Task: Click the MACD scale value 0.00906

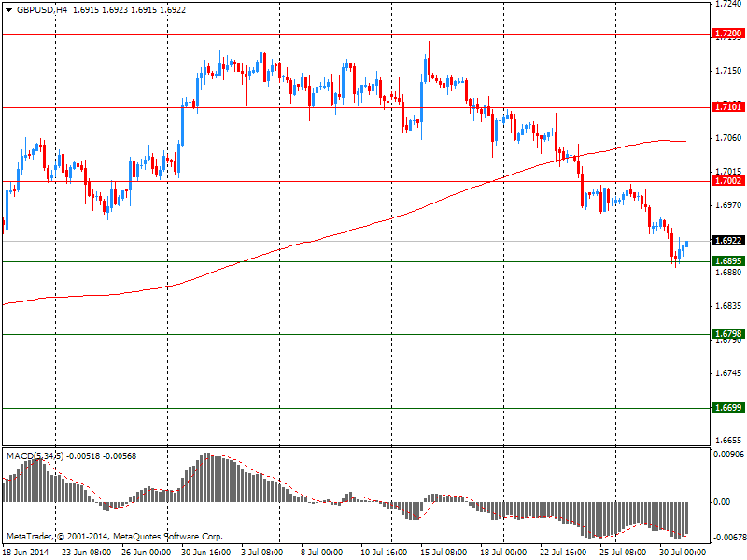Action: pyautogui.click(x=728, y=455)
